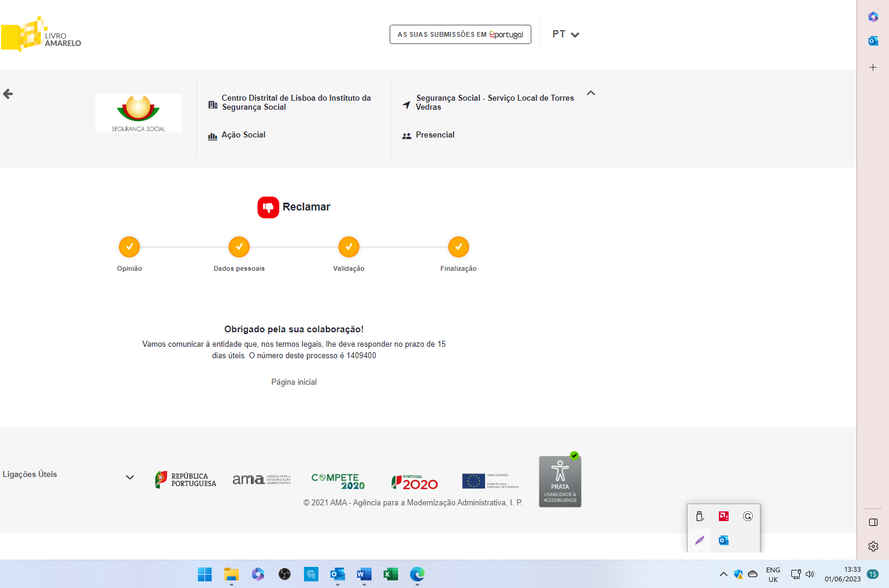Toggle the Edge sidebar panel layout icon

pyautogui.click(x=873, y=522)
